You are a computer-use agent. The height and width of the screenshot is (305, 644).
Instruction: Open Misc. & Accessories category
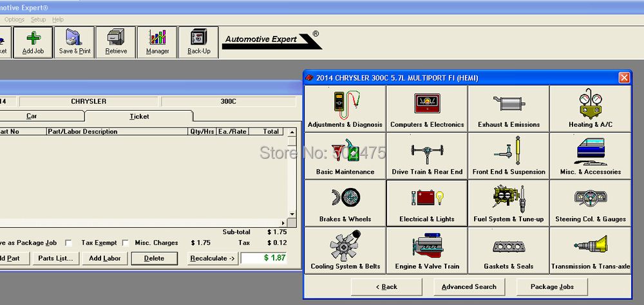590,156
